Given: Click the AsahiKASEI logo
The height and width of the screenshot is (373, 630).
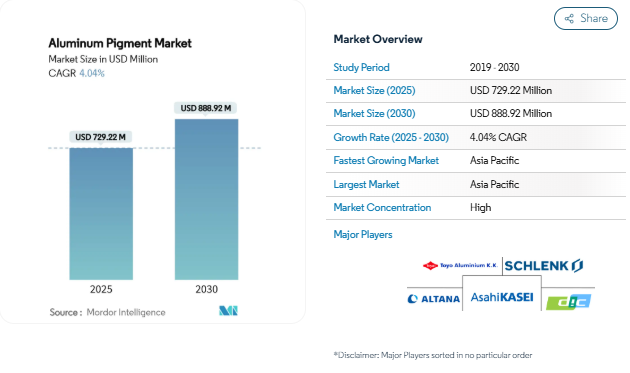Looking at the screenshot, I should click(502, 297).
